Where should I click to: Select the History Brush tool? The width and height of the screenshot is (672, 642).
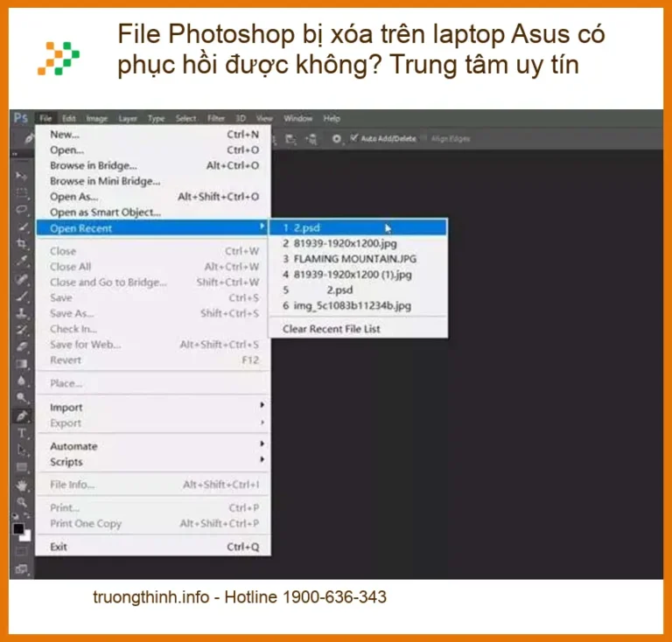[21, 331]
